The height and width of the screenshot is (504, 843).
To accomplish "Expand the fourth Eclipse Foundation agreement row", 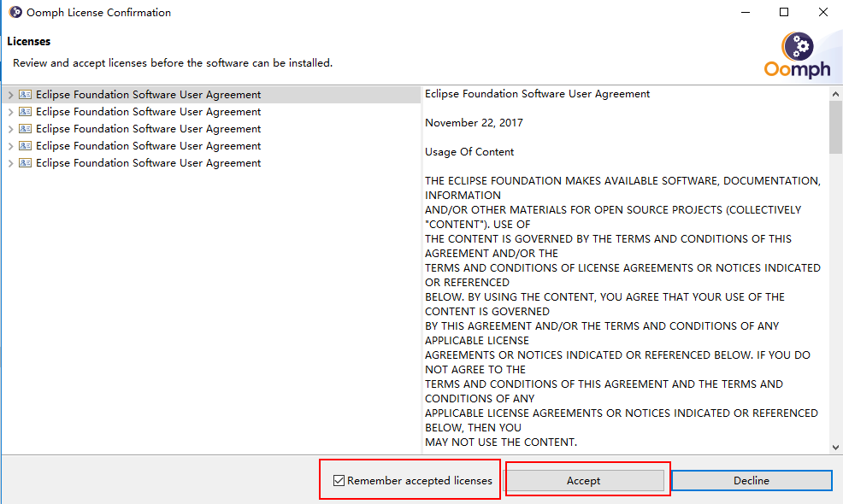I will pyautogui.click(x=10, y=147).
